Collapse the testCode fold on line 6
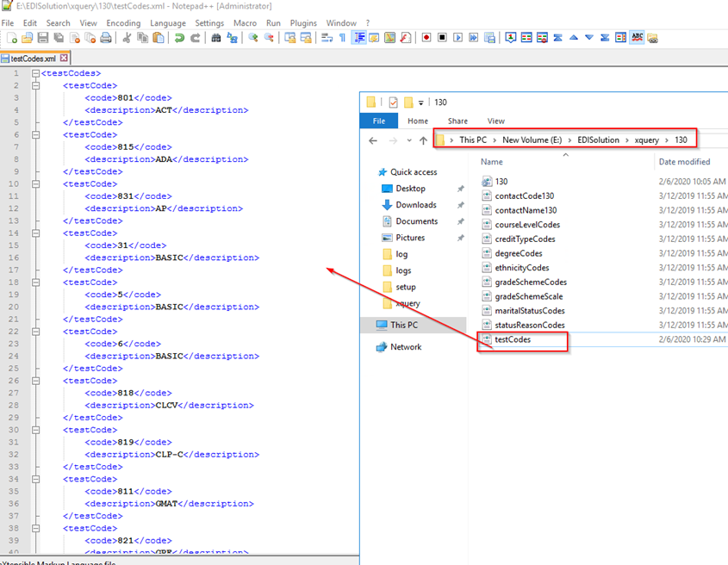This screenshot has width=728, height=565. (x=35, y=134)
